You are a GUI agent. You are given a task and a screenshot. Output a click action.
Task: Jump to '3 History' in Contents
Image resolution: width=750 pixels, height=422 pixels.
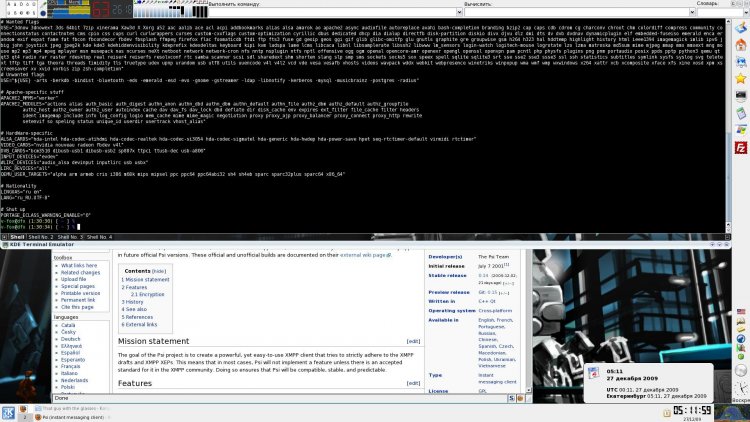point(132,302)
